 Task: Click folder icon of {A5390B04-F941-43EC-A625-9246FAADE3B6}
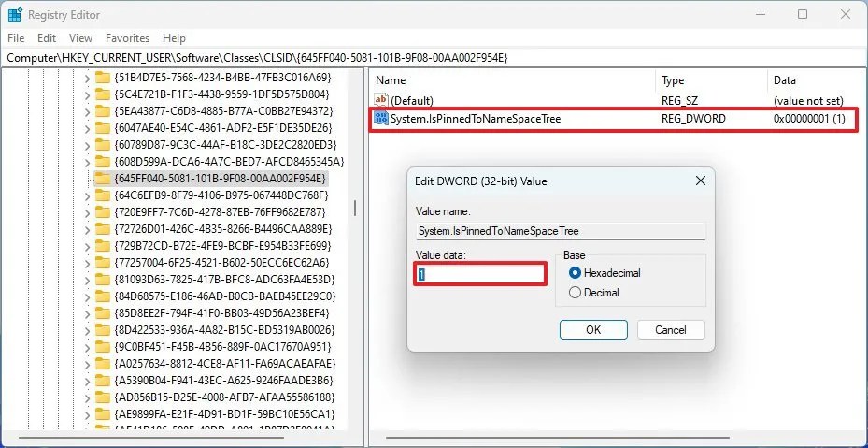click(103, 381)
